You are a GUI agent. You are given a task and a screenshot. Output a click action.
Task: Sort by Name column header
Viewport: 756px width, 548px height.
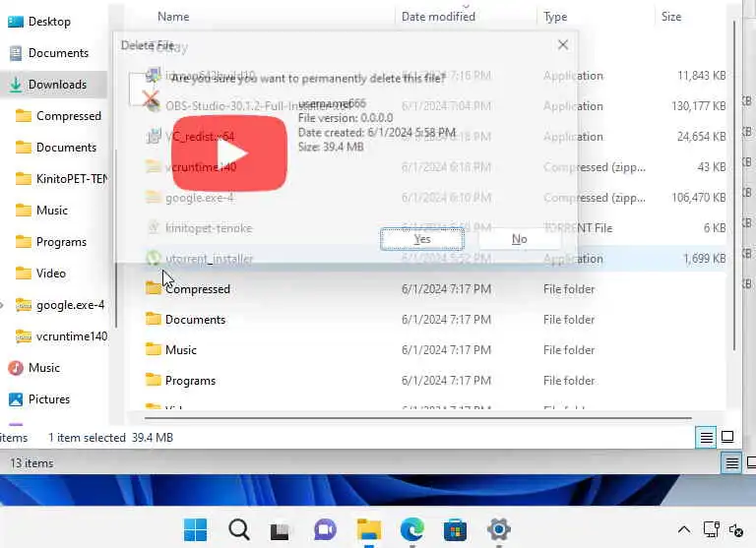pos(173,17)
